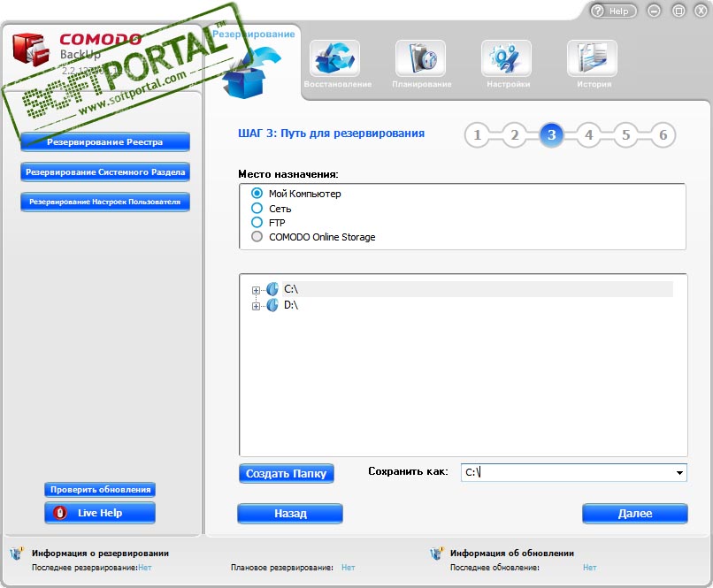The width and height of the screenshot is (713, 588).
Task: Click the ШАГ 3: Путь для резервирования heading
Action: (x=332, y=134)
